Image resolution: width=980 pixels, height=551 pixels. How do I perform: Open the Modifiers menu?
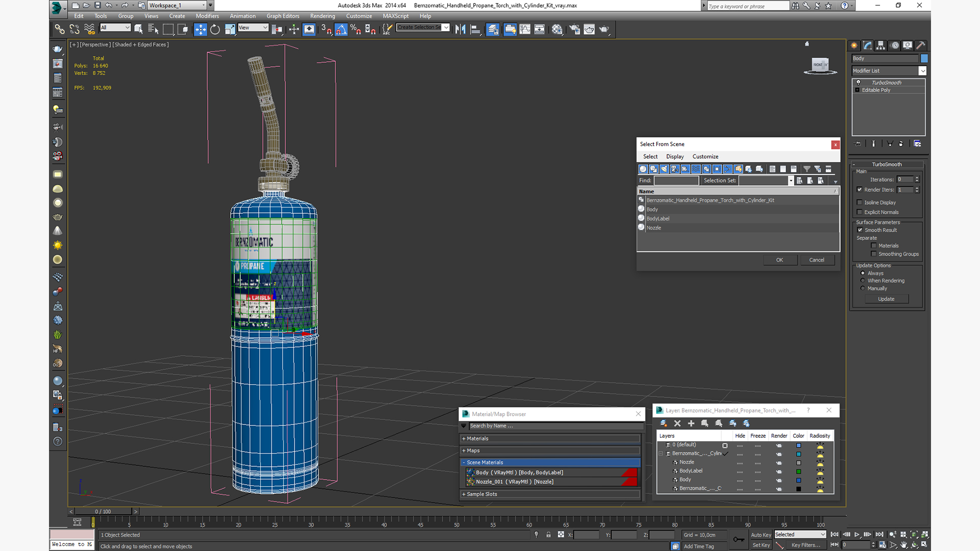[207, 16]
